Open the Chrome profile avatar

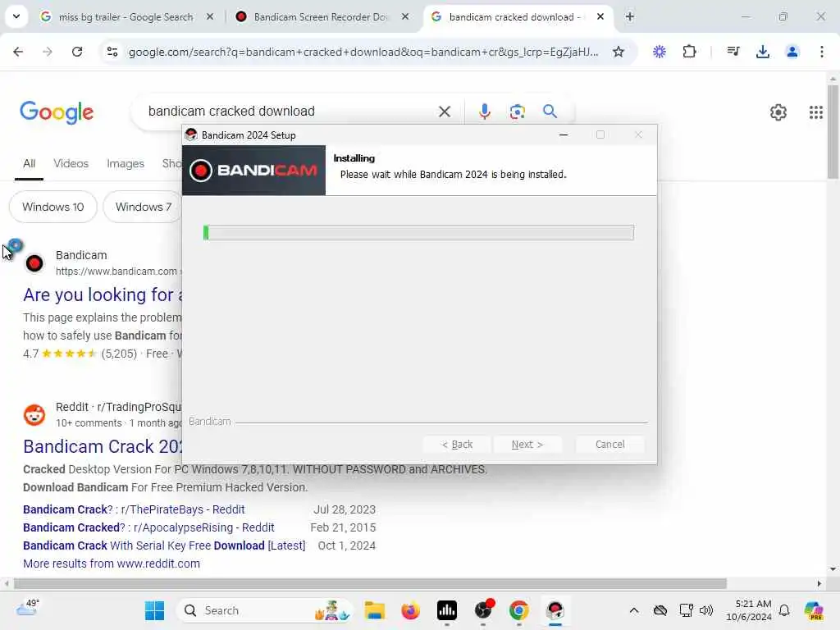click(792, 52)
